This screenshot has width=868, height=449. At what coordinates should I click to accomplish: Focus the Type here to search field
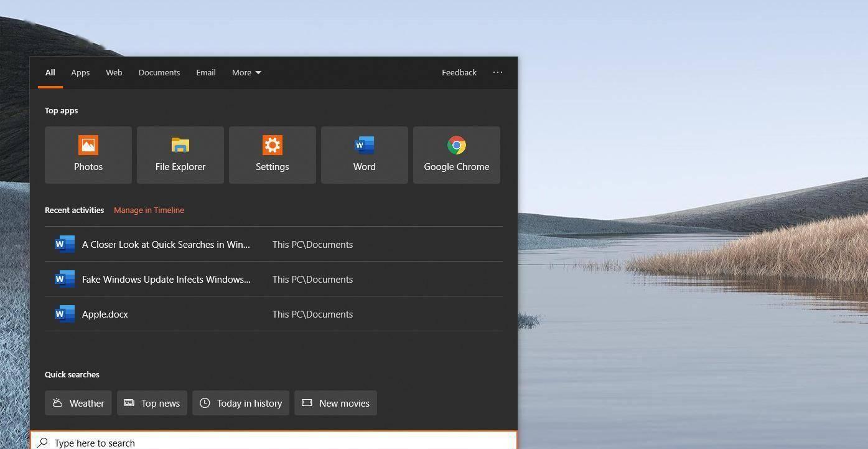274,441
